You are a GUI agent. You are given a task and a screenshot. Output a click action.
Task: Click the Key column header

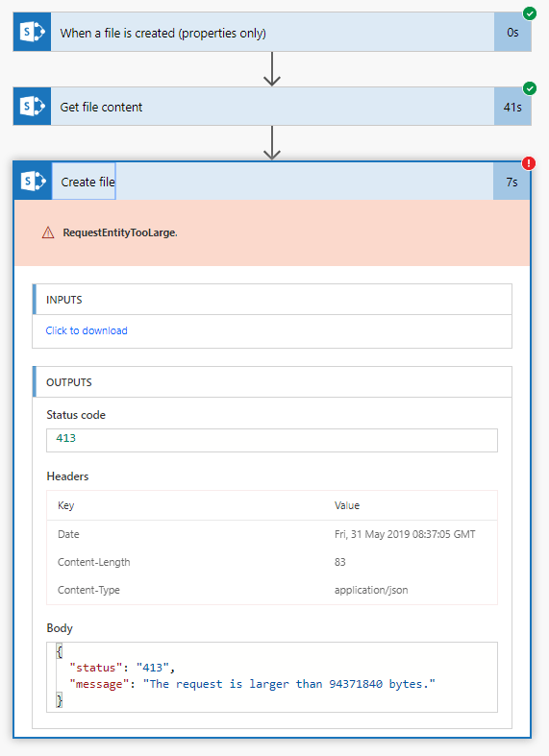click(x=66, y=505)
